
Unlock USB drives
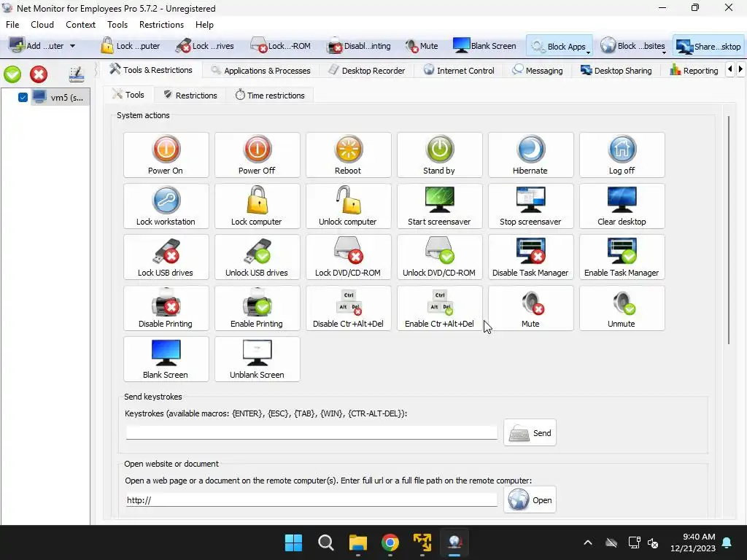pos(258,257)
